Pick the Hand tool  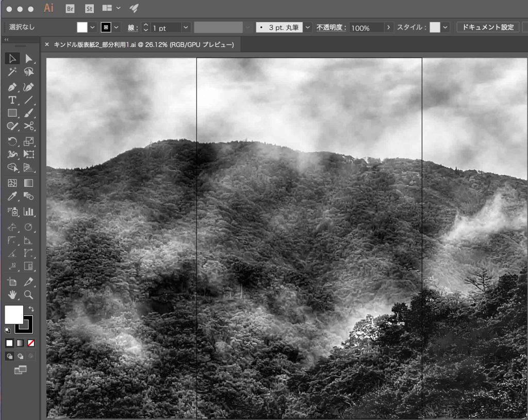pyautogui.click(x=12, y=295)
